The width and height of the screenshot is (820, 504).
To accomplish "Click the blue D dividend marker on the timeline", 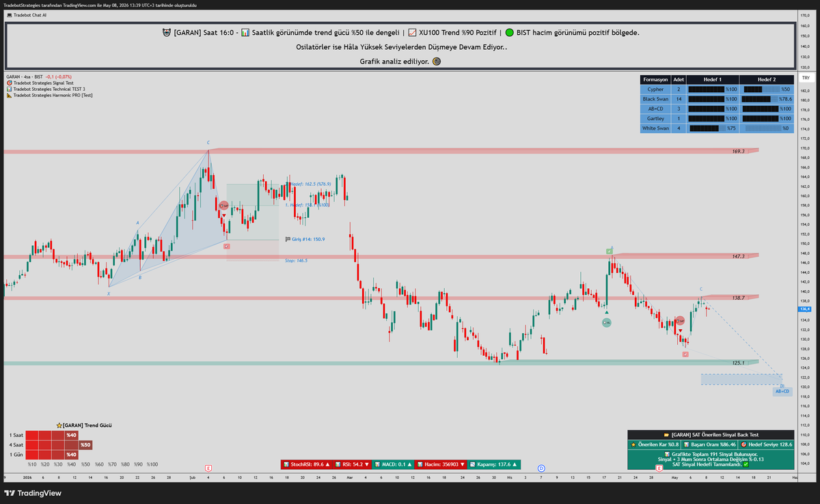I will click(x=541, y=468).
